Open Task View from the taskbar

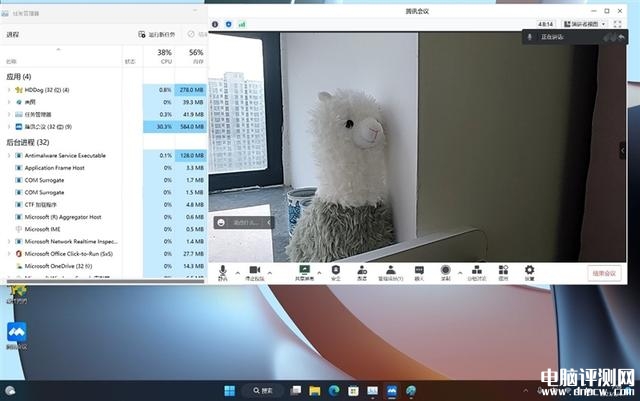(296, 391)
